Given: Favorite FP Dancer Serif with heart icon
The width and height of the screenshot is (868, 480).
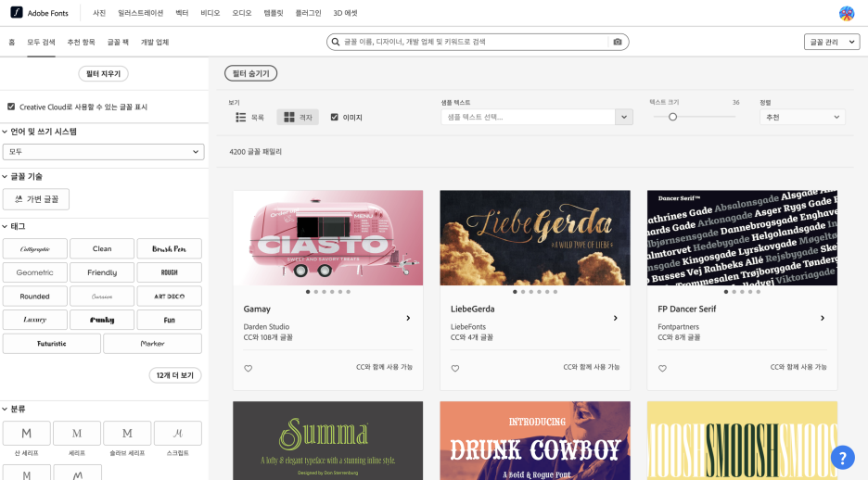Looking at the screenshot, I should (662, 368).
